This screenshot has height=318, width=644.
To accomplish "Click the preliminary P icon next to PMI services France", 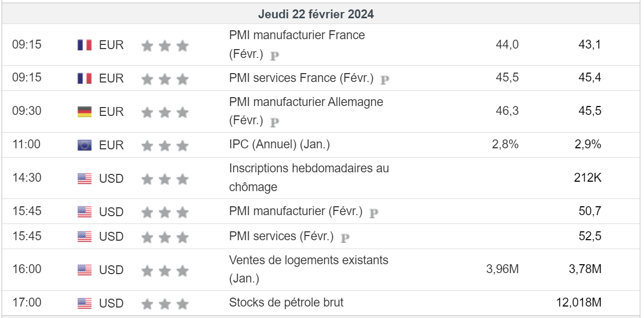I will click(x=385, y=80).
